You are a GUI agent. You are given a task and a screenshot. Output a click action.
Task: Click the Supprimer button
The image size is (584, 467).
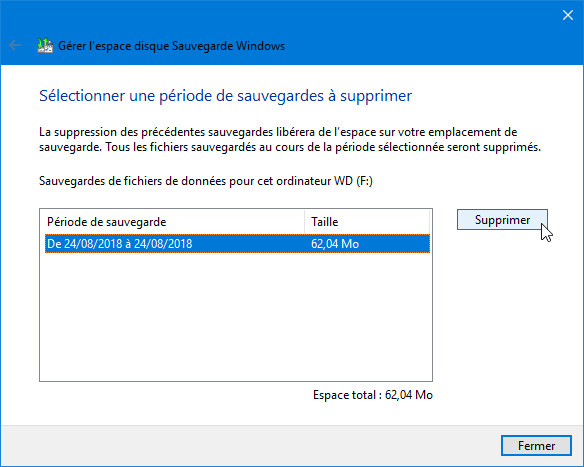[x=502, y=220]
